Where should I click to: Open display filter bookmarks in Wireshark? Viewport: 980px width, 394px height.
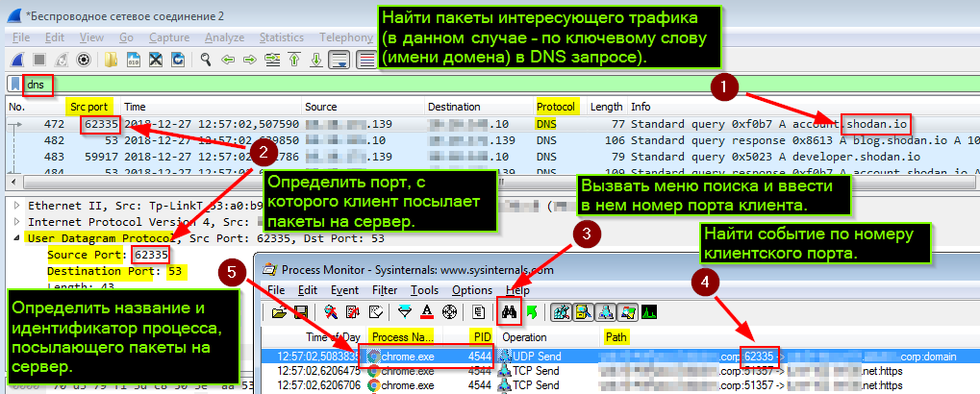tap(15, 85)
